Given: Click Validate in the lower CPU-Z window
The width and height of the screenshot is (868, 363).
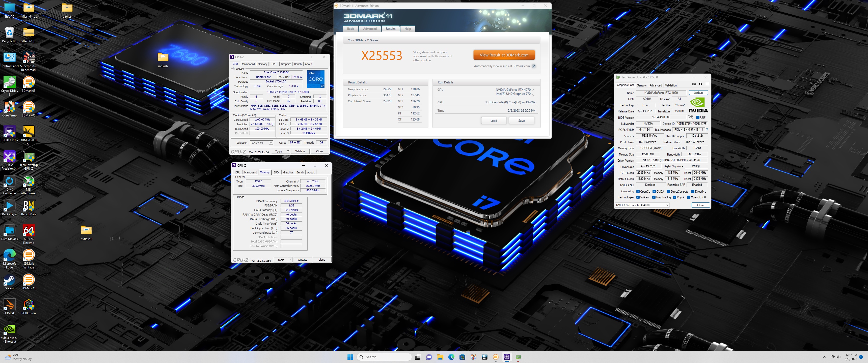Looking at the screenshot, I should pos(302,260).
